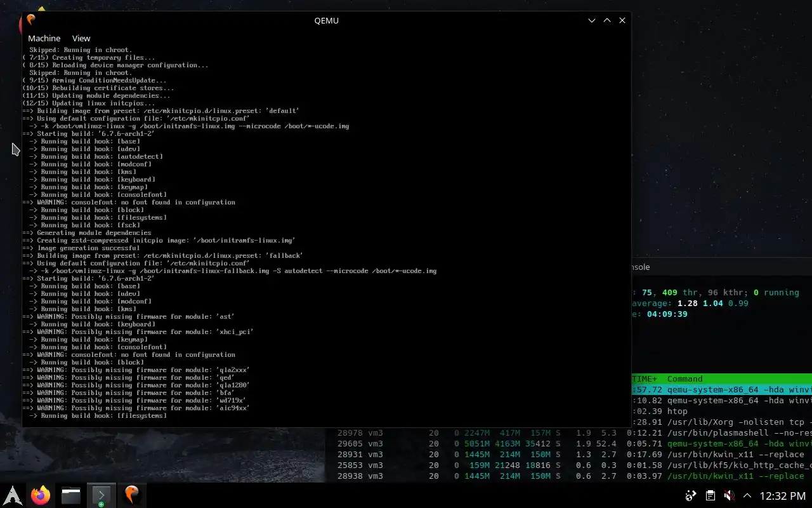Click the 'ast' missing firmware warning
This screenshot has width=812, height=508.
pos(128,316)
